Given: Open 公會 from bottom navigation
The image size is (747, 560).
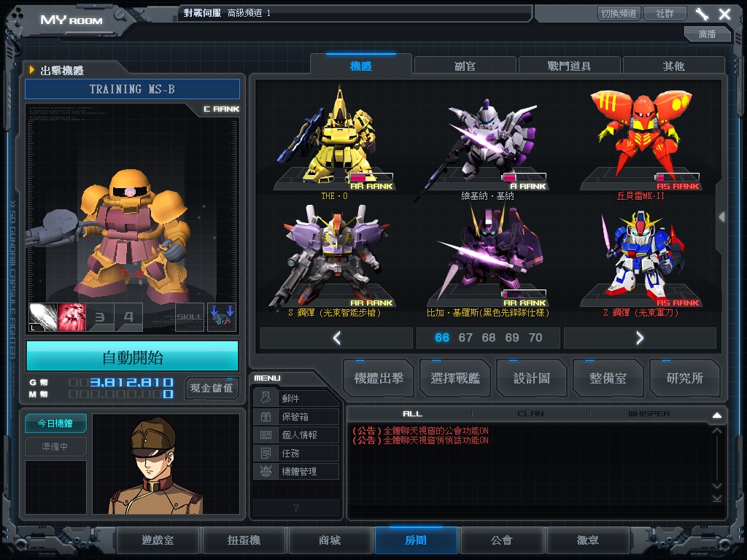Looking at the screenshot, I should click(502, 540).
